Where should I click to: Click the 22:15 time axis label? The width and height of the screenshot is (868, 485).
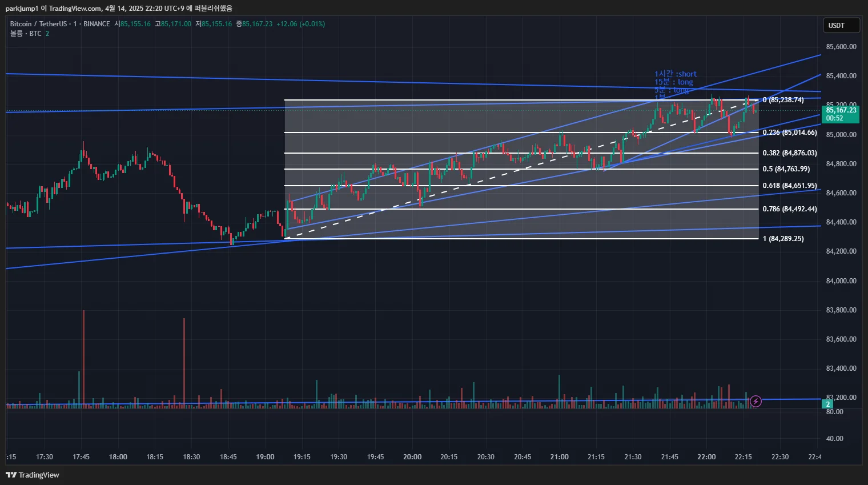tap(743, 457)
